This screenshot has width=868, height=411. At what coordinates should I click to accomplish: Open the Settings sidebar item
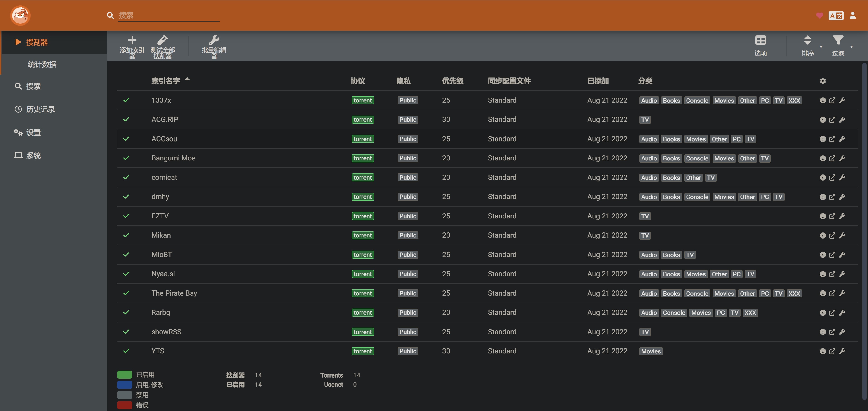coord(33,133)
